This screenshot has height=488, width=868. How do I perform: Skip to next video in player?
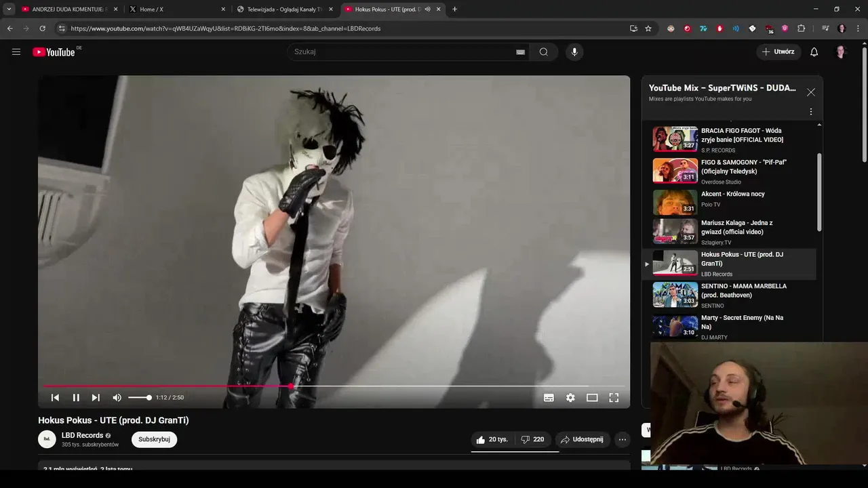point(96,398)
